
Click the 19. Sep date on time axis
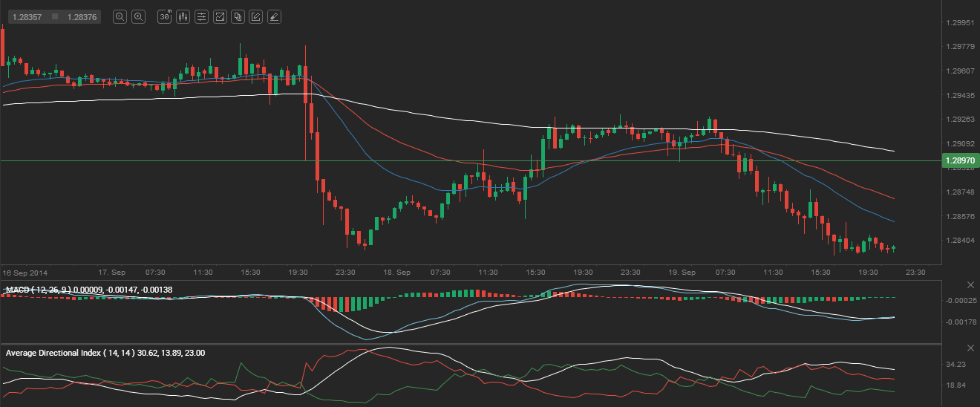(x=684, y=273)
